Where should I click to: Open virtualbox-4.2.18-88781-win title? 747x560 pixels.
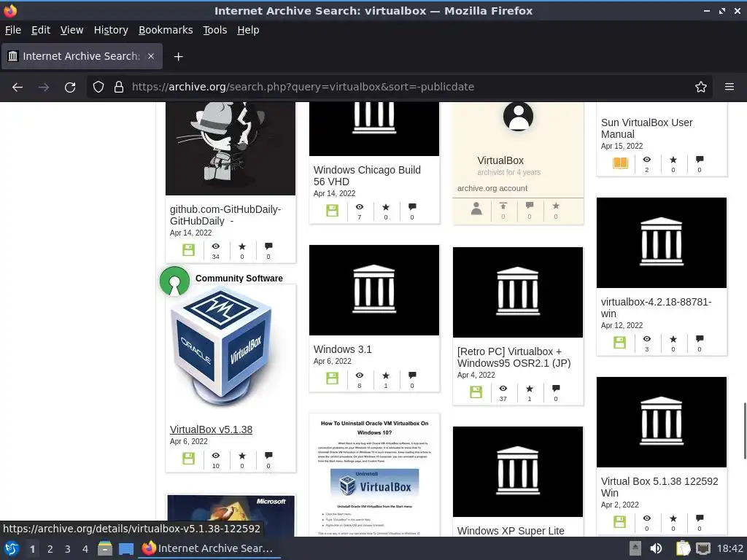[x=656, y=308]
